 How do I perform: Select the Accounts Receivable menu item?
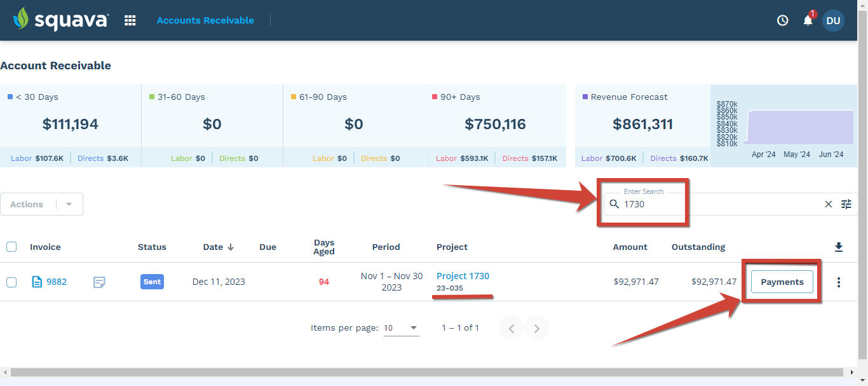pyautogui.click(x=205, y=20)
